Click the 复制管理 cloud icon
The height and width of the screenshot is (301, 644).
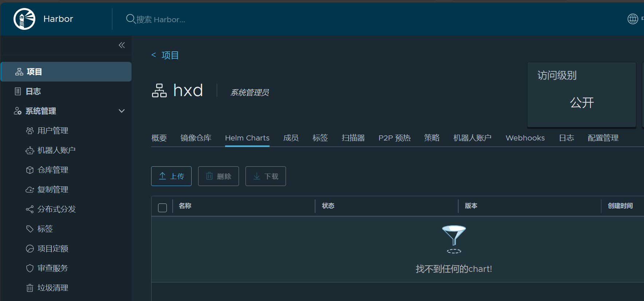click(30, 190)
